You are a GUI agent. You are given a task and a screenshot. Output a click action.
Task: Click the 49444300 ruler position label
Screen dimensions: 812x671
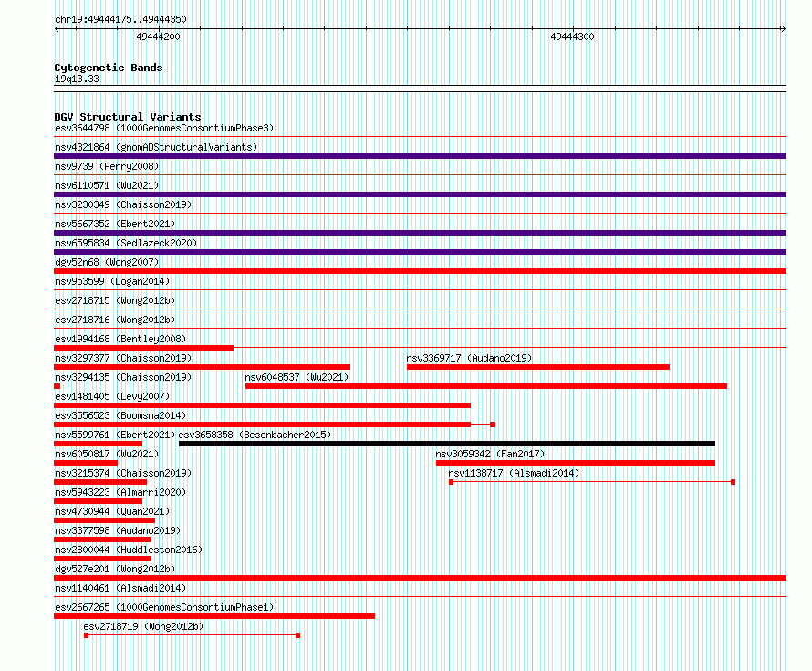click(x=572, y=37)
